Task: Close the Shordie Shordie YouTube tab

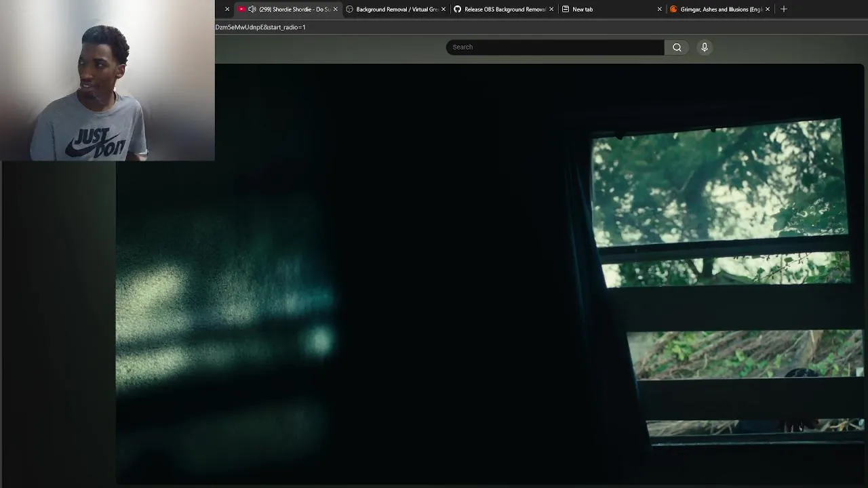Action: pyautogui.click(x=335, y=9)
